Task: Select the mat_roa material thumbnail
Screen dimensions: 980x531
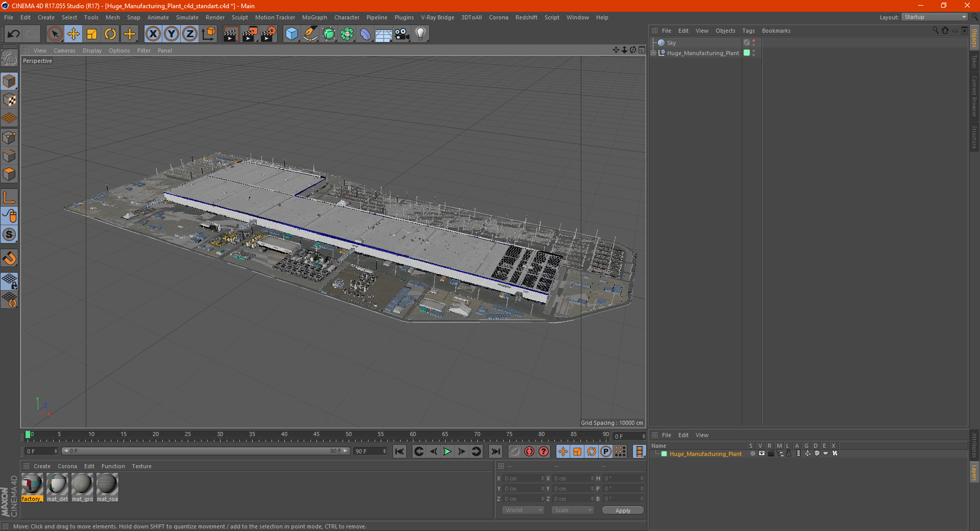Action: (x=107, y=488)
